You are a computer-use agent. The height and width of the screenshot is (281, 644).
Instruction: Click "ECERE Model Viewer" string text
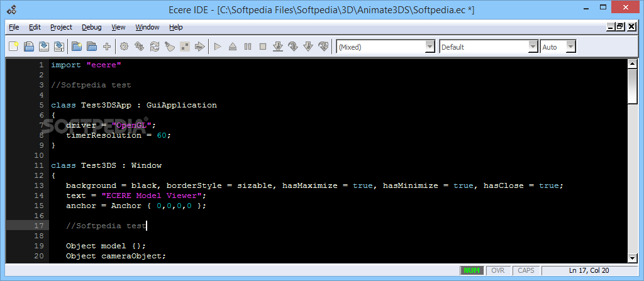coord(151,196)
